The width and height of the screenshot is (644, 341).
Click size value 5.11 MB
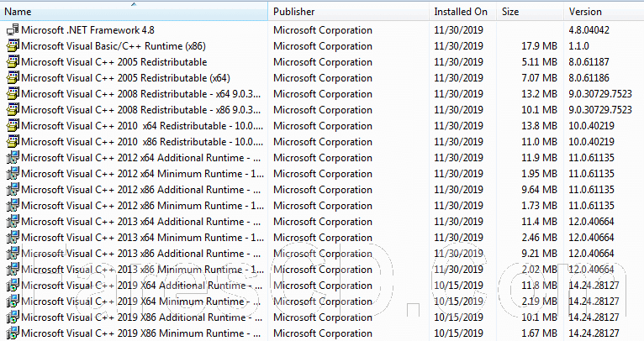click(539, 62)
